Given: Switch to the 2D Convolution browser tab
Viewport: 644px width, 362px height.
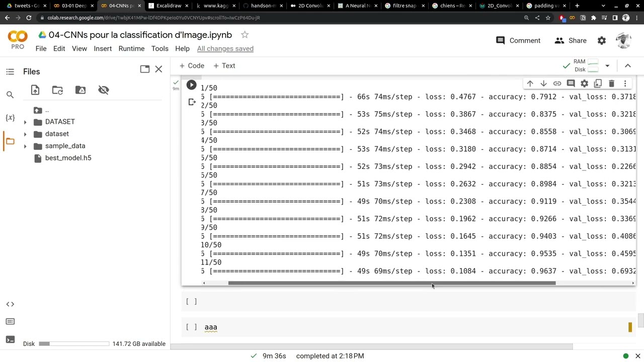Looking at the screenshot, I should [x=310, y=6].
